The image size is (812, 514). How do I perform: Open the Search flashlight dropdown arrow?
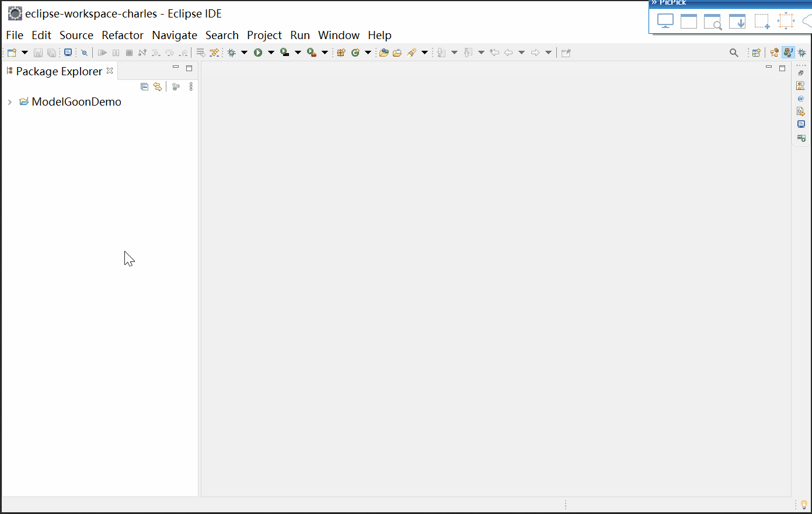tap(424, 53)
